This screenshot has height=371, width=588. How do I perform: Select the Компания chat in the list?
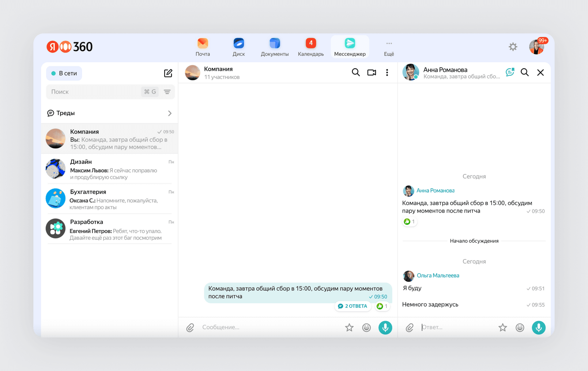click(x=110, y=139)
